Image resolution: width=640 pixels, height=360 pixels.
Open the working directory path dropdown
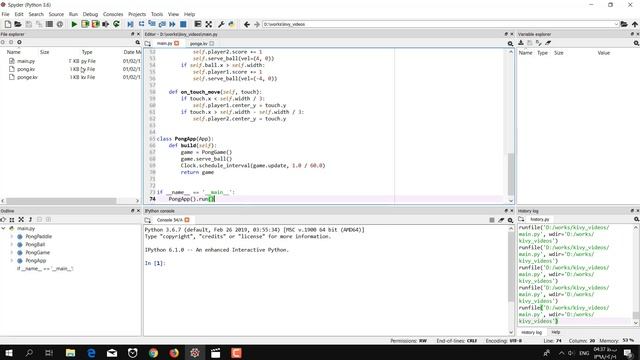tap(616, 24)
